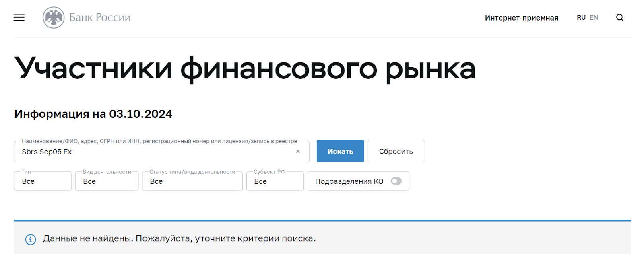Open the Тип dropdown
Viewport: 644px width, 263px height.
pos(43,181)
